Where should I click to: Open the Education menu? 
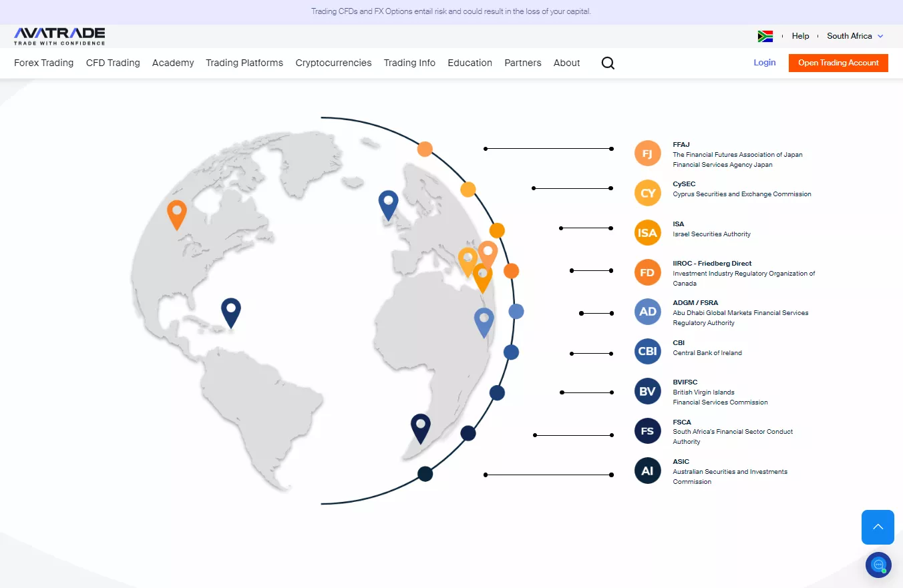[470, 63]
